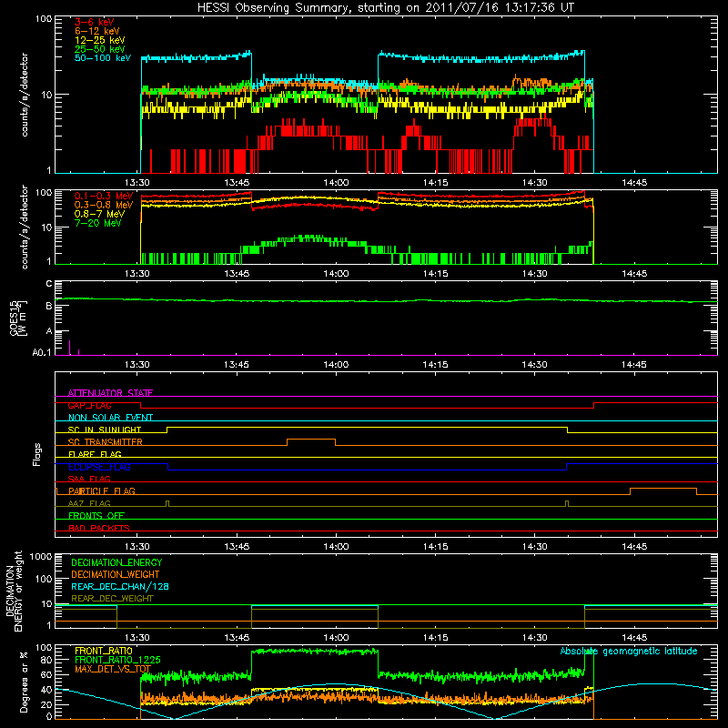The image size is (728, 728).
Task: Click the 0.1-0.3 MeV legend entry
Action: point(104,196)
